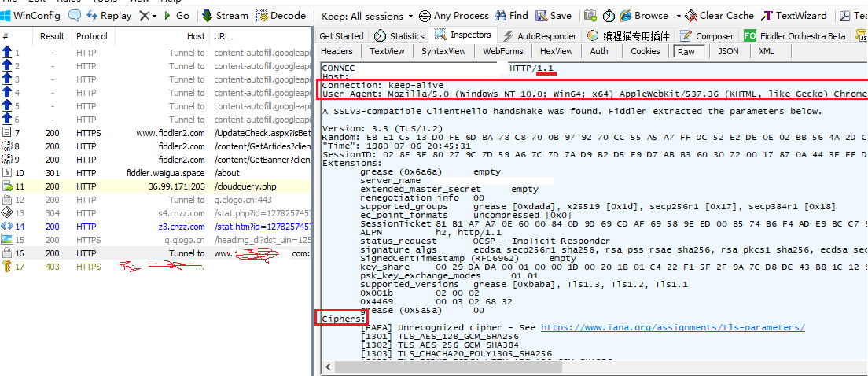This screenshot has height=376, width=868.
Task: Click the JSON icon of session 9
Action: point(7,160)
